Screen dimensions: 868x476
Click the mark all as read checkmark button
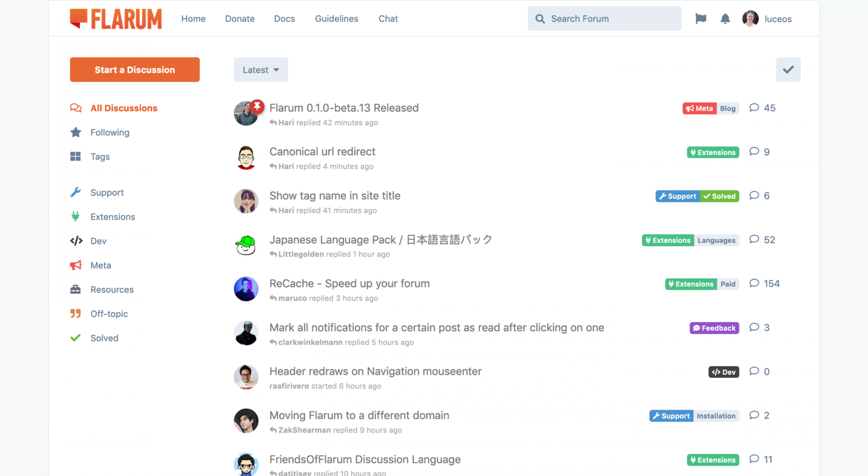tap(788, 69)
